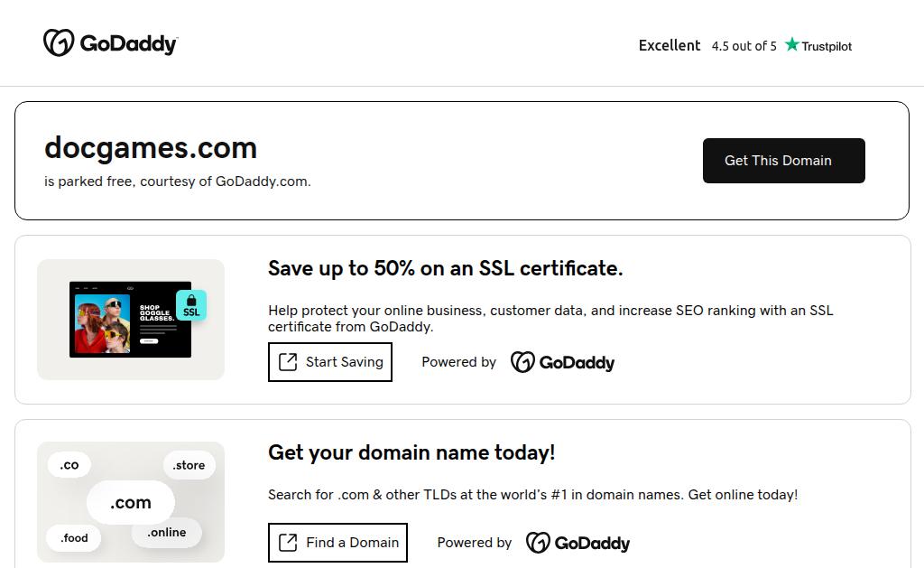The image size is (924, 568).
Task: Click the .online TLD bubble
Action: point(167,533)
